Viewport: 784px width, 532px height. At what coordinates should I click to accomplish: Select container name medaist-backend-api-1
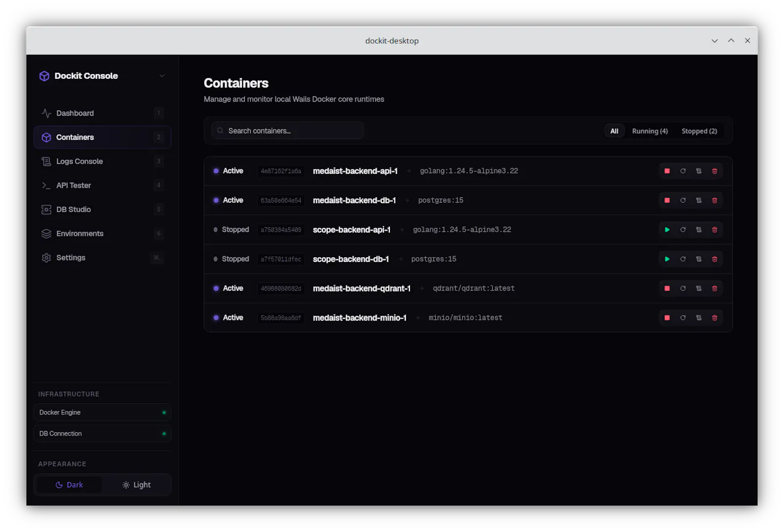click(x=355, y=171)
